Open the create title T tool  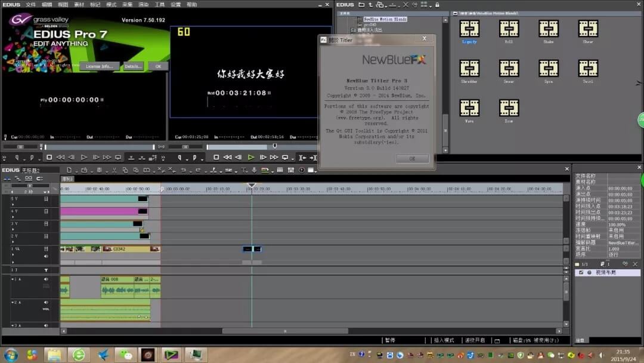pyautogui.click(x=243, y=170)
